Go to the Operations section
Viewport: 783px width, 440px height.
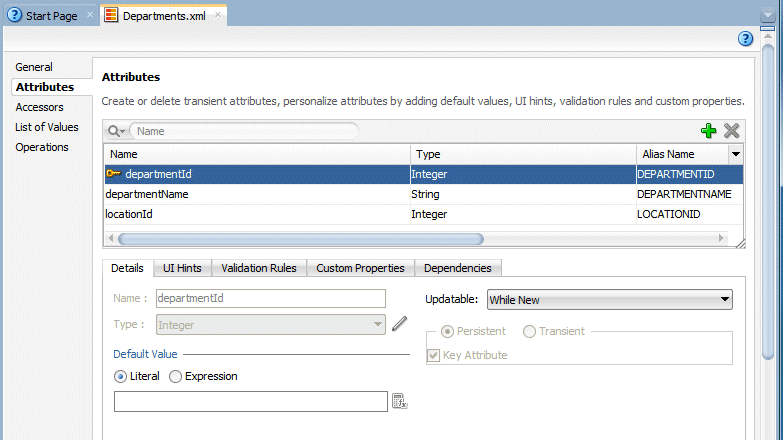pos(42,147)
